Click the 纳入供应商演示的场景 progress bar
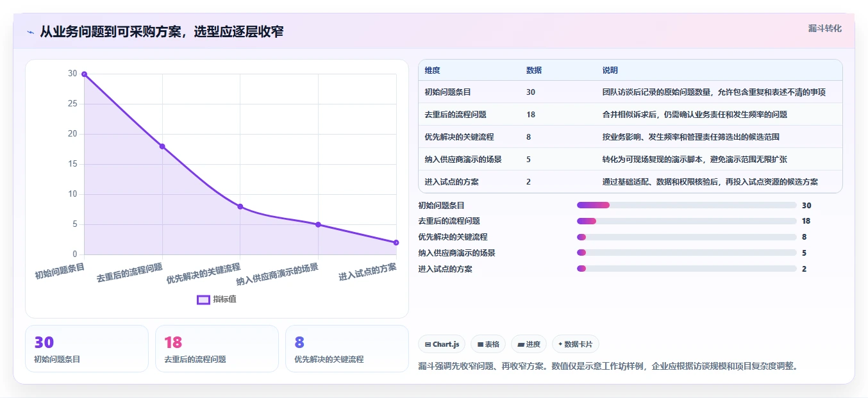The width and height of the screenshot is (868, 398). tap(687, 253)
